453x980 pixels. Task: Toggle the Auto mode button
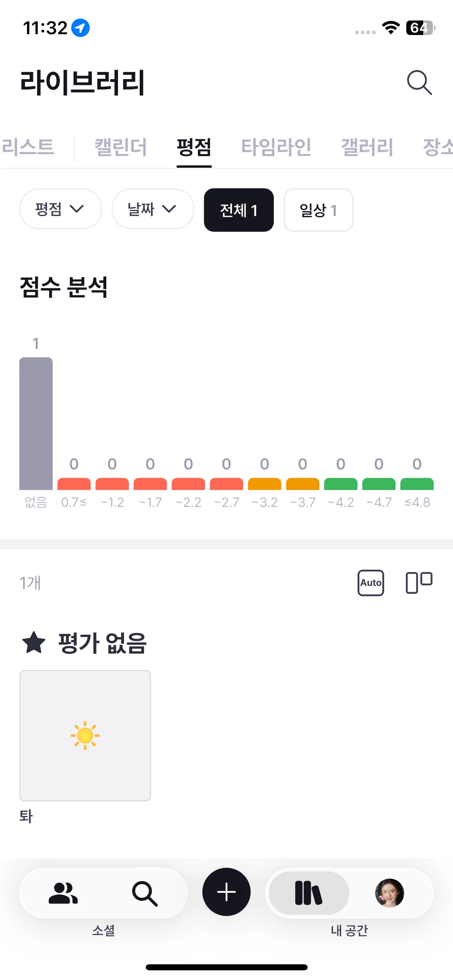click(x=370, y=583)
